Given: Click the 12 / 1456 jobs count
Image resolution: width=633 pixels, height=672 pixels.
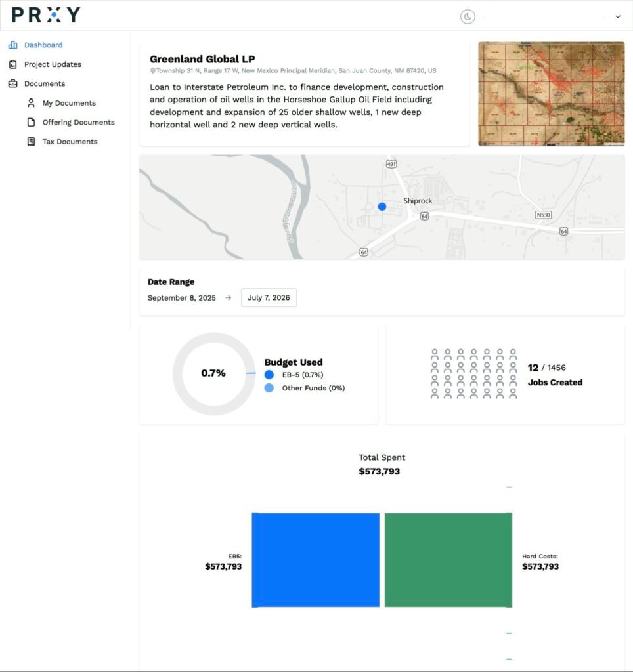Looking at the screenshot, I should click(547, 367).
